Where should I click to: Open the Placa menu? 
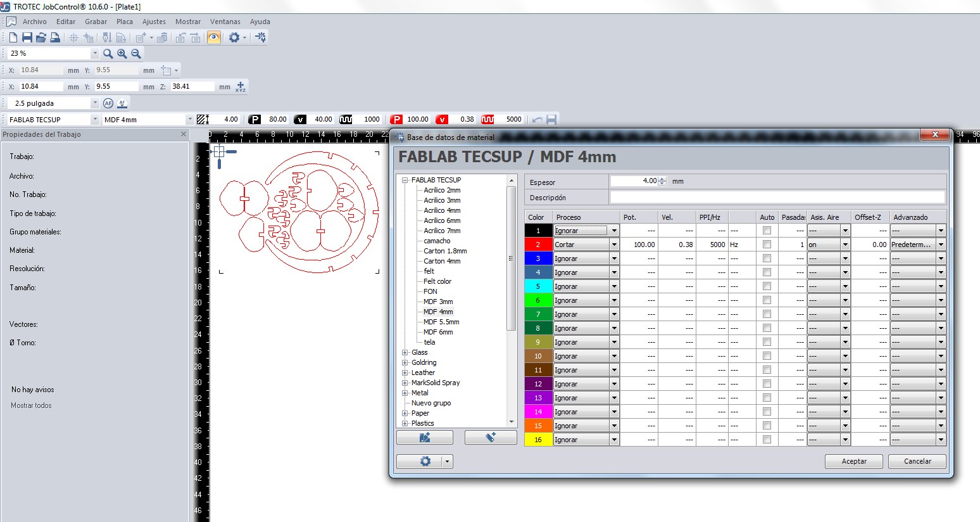click(125, 22)
